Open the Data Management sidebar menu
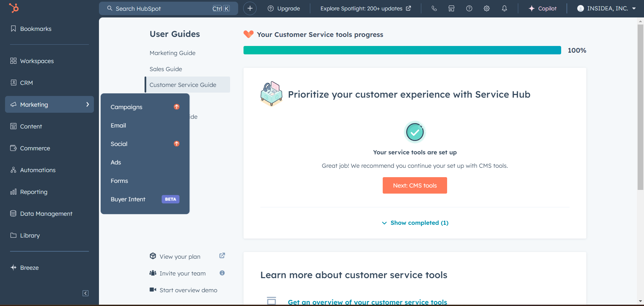Screen dimensions: 644x306 click(x=41, y=214)
